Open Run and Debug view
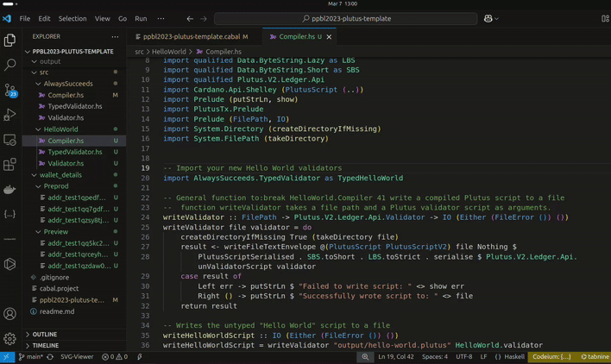The image size is (611, 364). (x=10, y=115)
